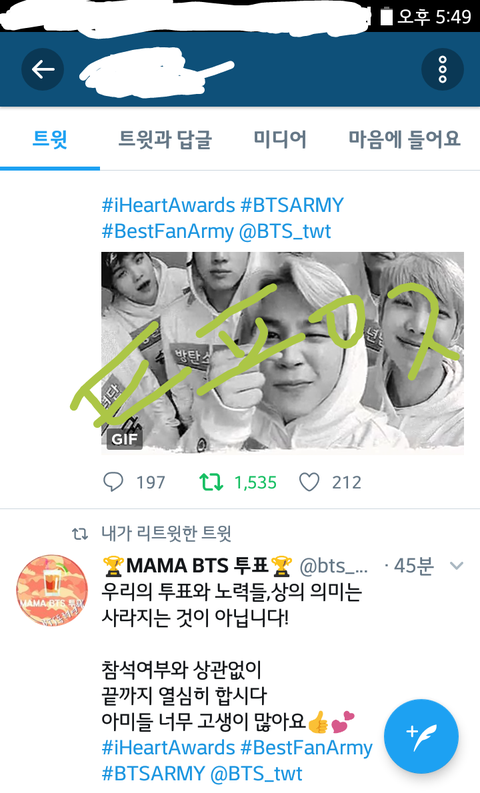
Task: Go back using the arrow button
Action: click(42, 69)
